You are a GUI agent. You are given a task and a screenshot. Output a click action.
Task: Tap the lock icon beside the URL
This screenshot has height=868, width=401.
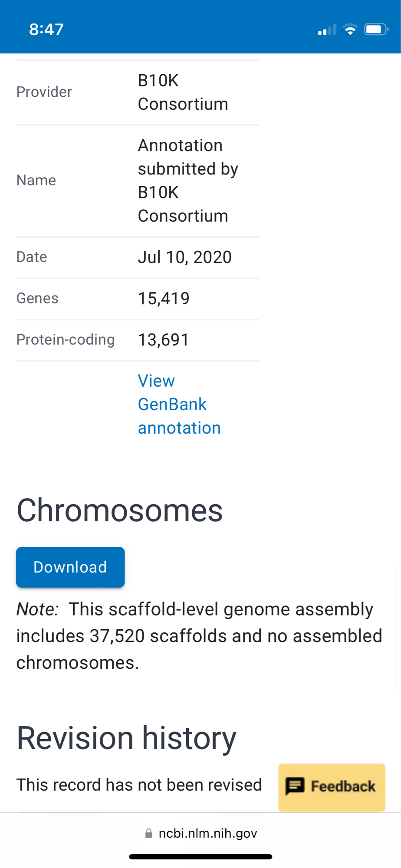tap(149, 833)
